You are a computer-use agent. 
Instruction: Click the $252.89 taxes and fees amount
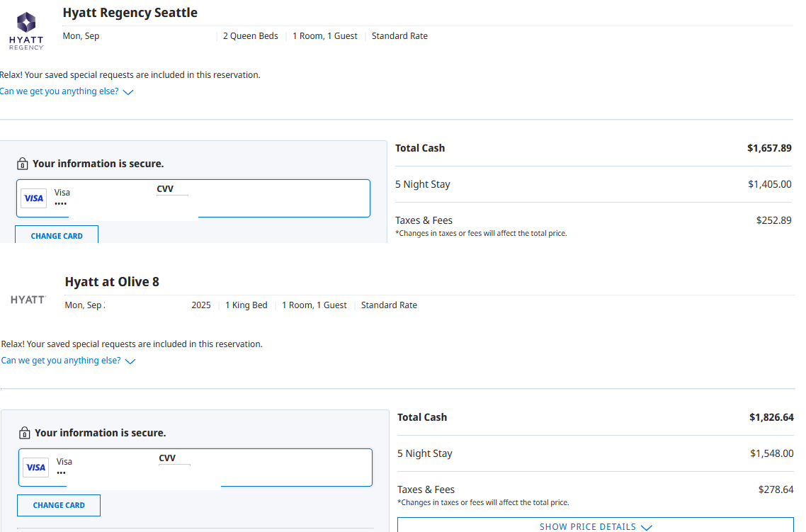coord(773,220)
